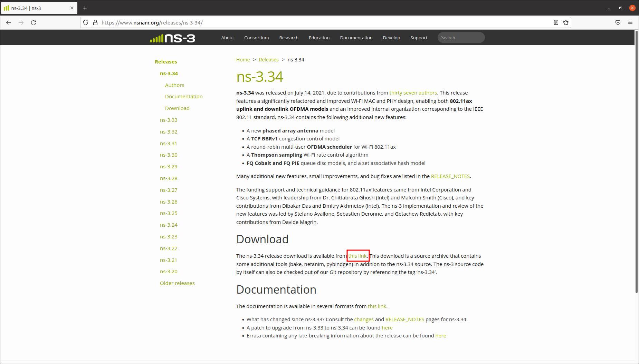Click 'this link' in Documentation section
The image size is (639, 364).
click(x=377, y=306)
